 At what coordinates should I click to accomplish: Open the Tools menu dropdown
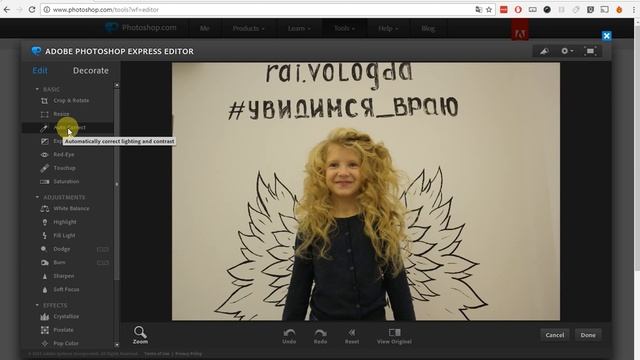344,28
